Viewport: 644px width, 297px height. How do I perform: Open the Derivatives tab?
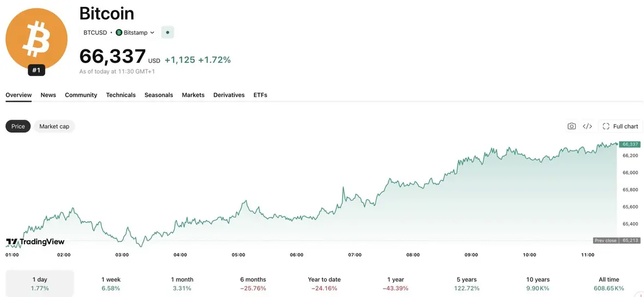pos(229,95)
